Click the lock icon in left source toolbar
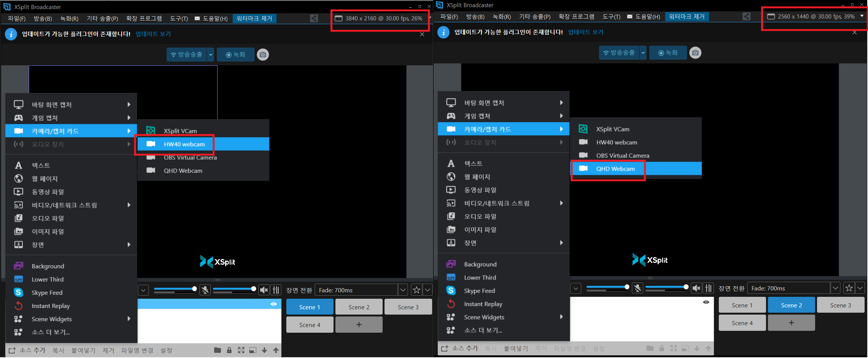Viewport: 868px width, 358px height. point(229,350)
